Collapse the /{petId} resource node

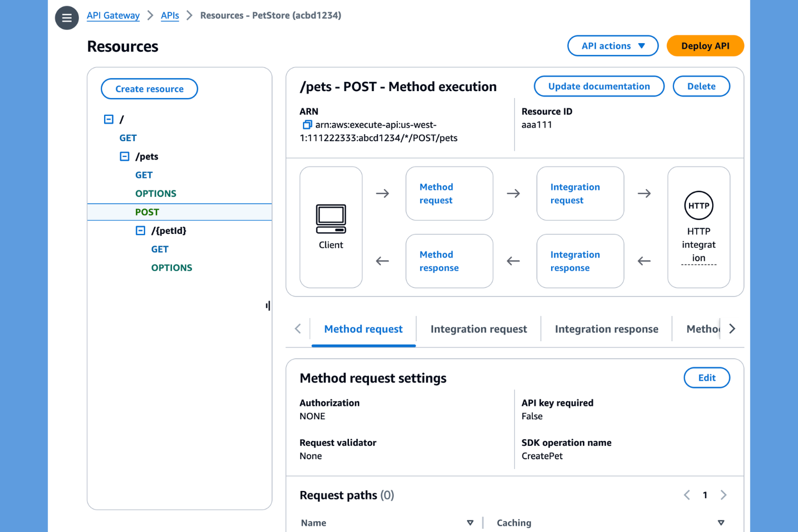[140, 231]
